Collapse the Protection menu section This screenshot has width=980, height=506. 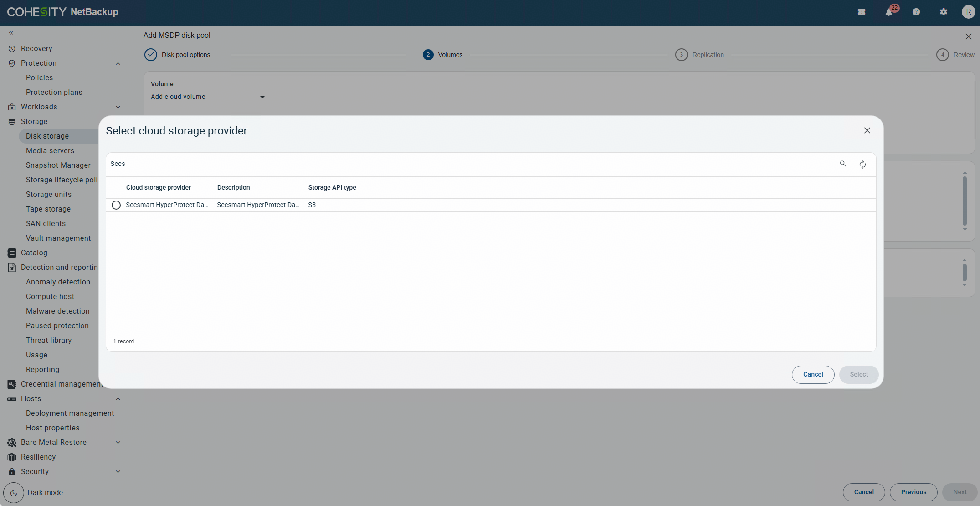118,63
